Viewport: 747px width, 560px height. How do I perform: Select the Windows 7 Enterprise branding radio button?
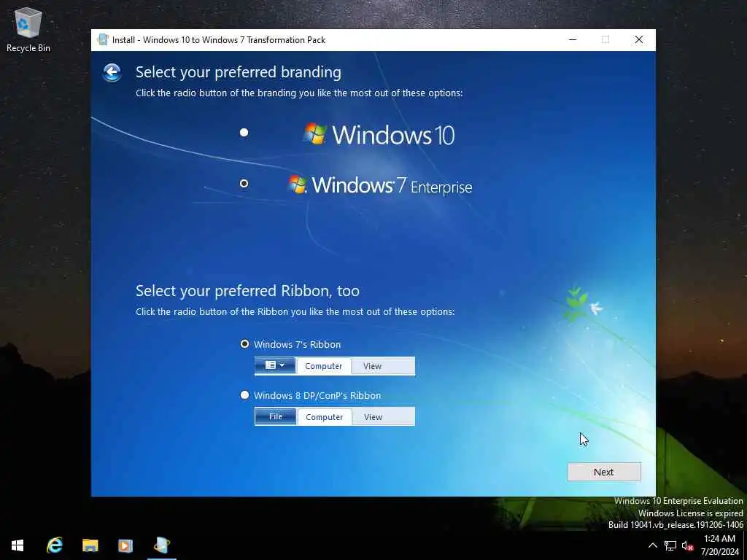(x=244, y=183)
